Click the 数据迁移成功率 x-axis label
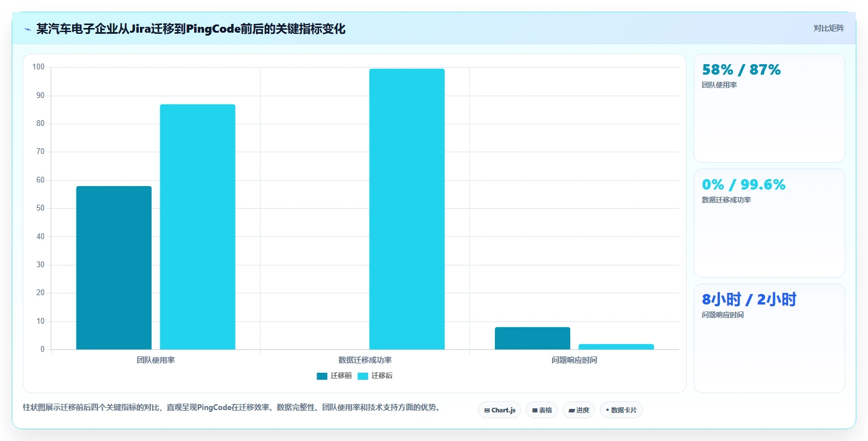 (365, 360)
